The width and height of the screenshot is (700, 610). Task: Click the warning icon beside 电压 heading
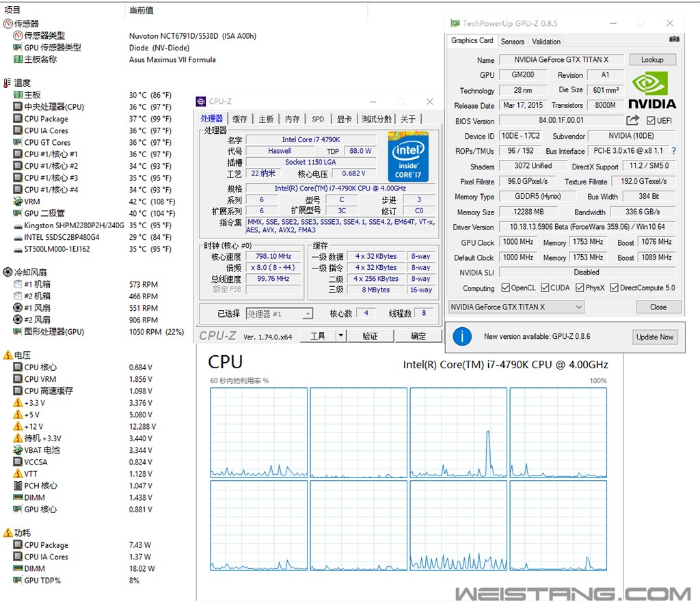click(x=8, y=355)
